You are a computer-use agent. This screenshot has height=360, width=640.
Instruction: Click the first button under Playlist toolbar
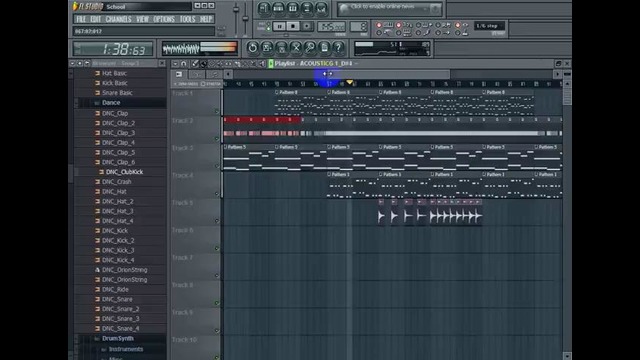pyautogui.click(x=179, y=74)
